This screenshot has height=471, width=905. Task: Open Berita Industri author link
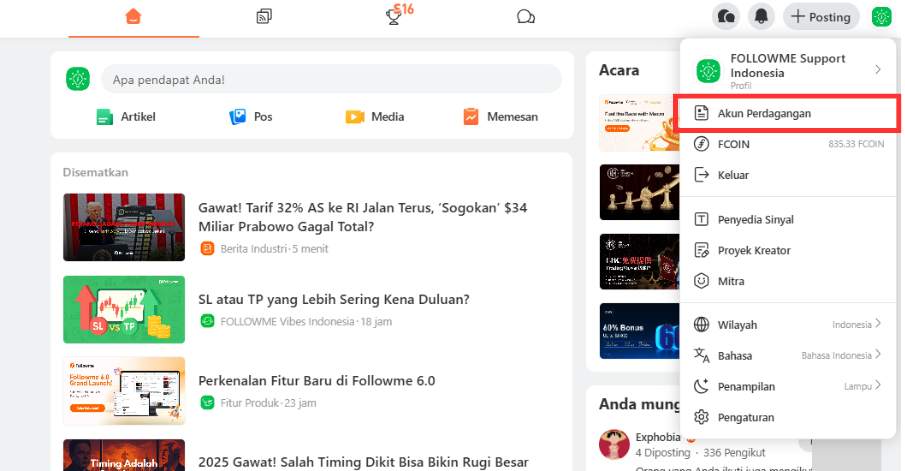coord(253,249)
